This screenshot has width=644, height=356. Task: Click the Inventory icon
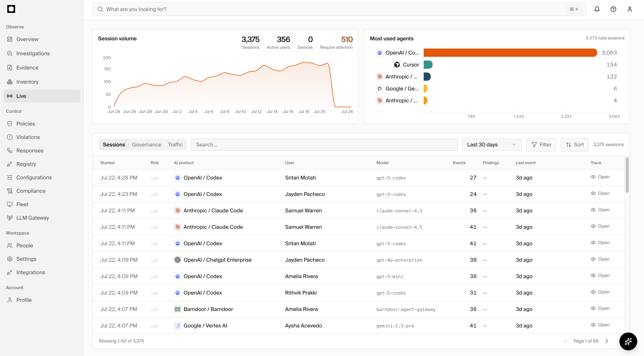coord(10,82)
